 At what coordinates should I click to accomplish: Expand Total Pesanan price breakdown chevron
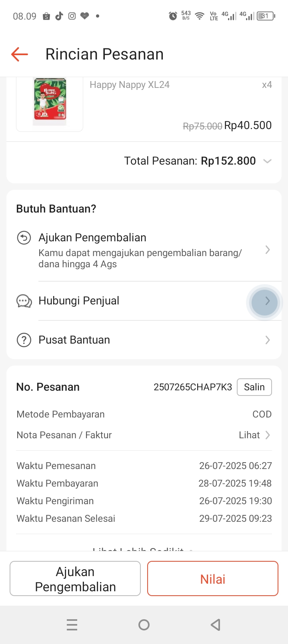(x=267, y=161)
